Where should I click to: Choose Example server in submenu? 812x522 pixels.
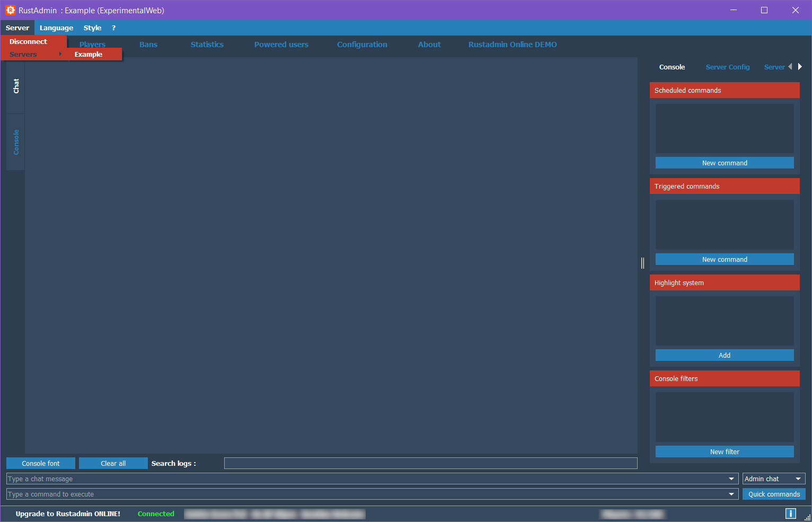[x=89, y=55]
